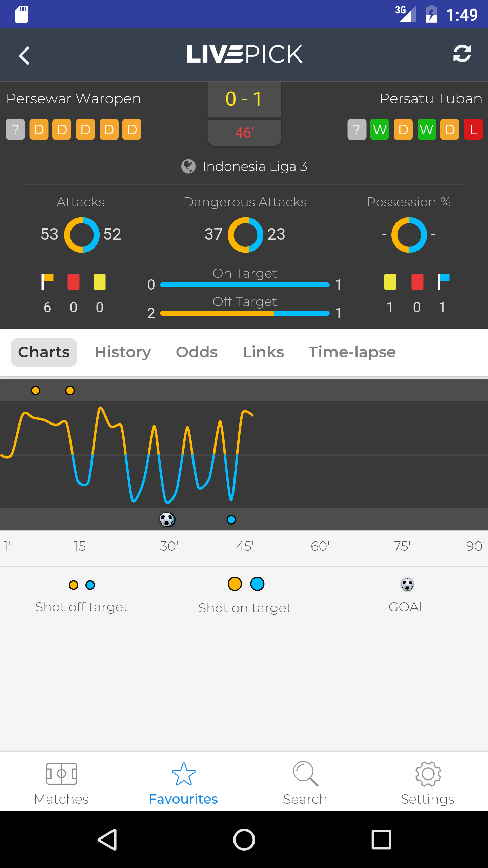Switch to the History tab
This screenshot has width=488, height=868.
[123, 352]
